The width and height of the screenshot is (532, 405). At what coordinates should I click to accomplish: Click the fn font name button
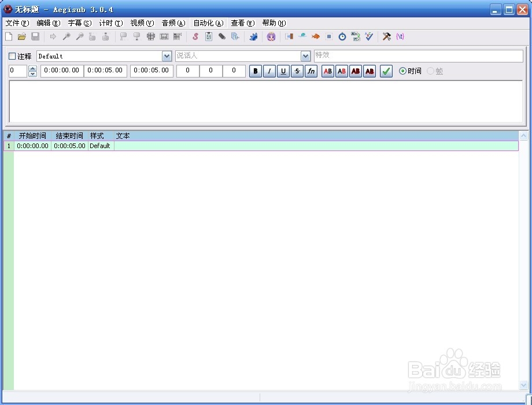(x=311, y=71)
